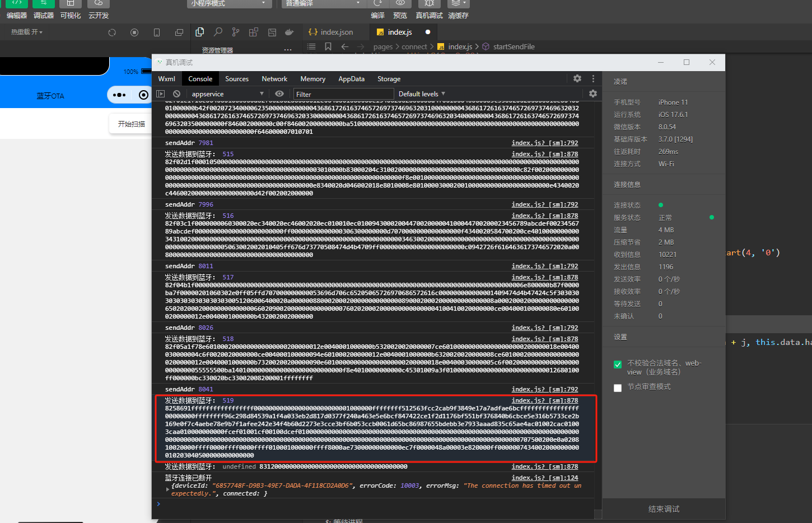Toggle the console live expression eye icon

[x=279, y=94]
